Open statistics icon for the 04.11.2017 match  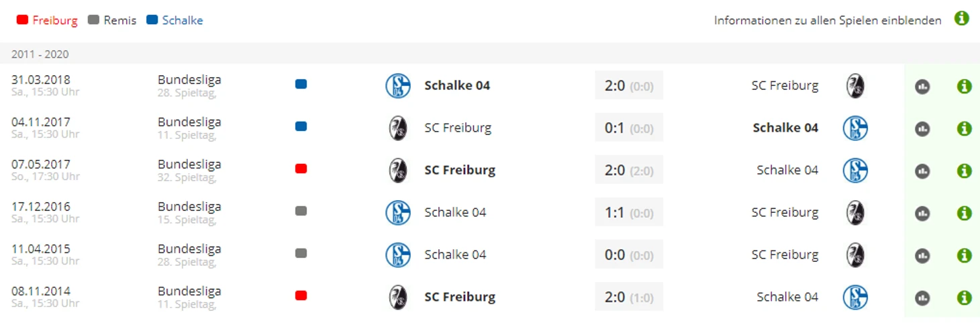tap(922, 129)
